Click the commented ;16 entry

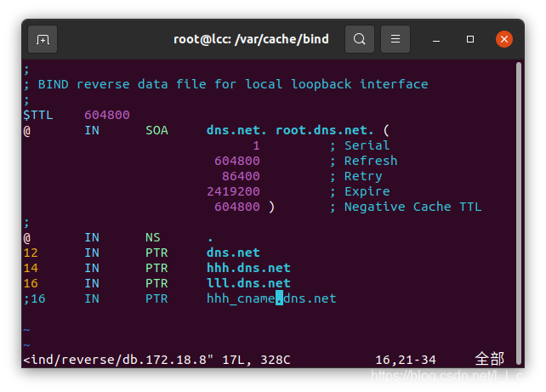(35, 298)
